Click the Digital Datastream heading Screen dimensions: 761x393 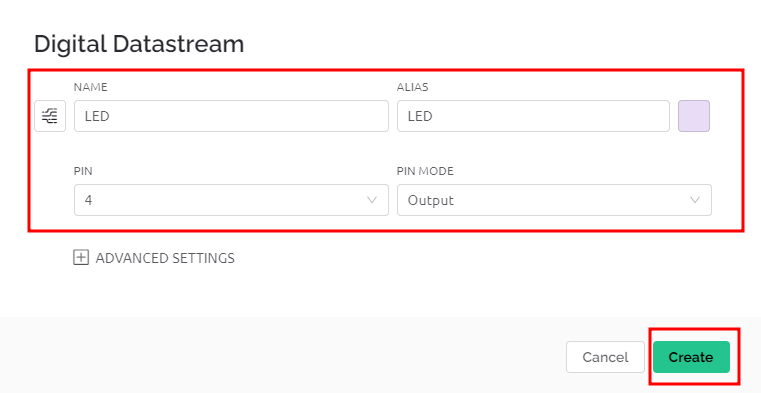click(139, 44)
